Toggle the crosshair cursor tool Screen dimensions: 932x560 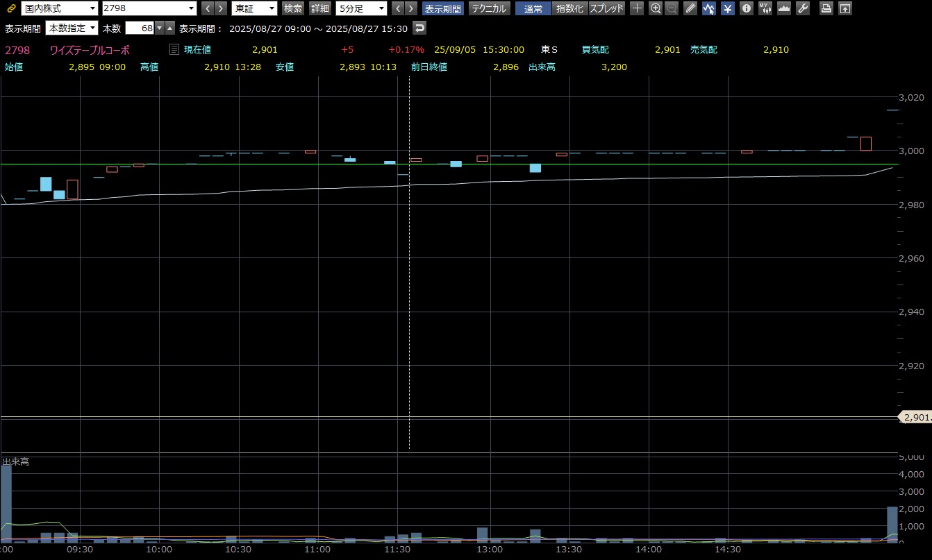tap(637, 8)
